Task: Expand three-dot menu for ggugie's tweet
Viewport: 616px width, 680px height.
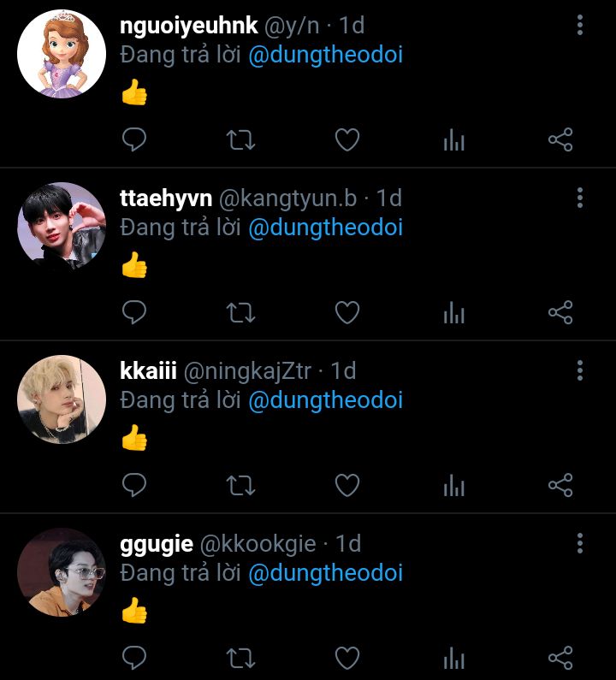Action: (580, 543)
